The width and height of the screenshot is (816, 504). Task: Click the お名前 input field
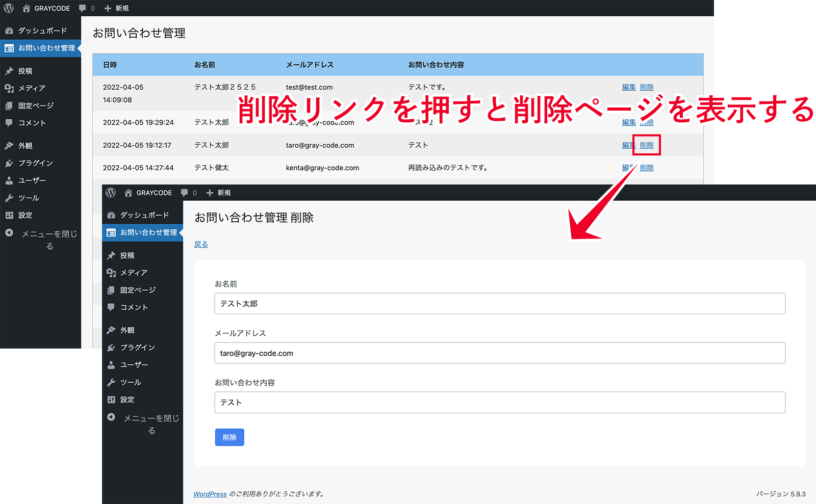coord(500,304)
